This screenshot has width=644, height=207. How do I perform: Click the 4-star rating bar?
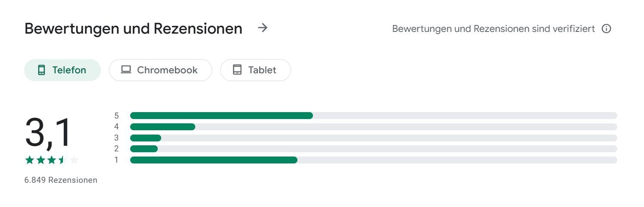tap(373, 127)
